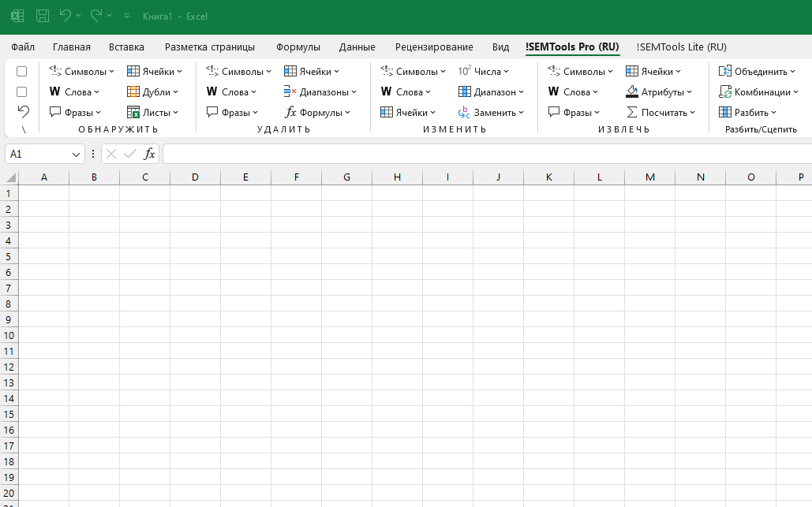Open Дубли tool in ОБНАРУЖИТЬ group

tap(153, 92)
